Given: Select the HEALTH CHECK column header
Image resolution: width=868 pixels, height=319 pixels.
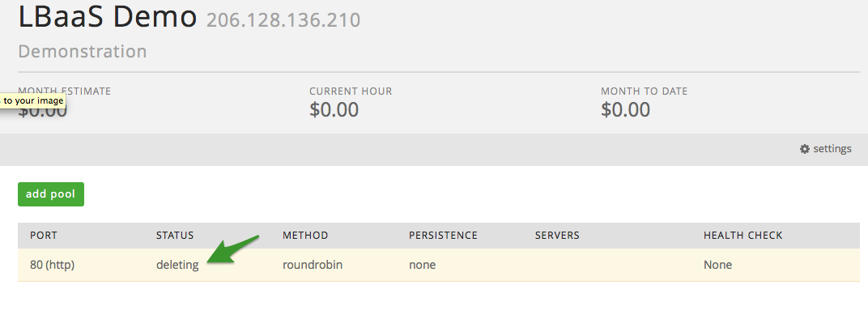Looking at the screenshot, I should [x=742, y=236].
